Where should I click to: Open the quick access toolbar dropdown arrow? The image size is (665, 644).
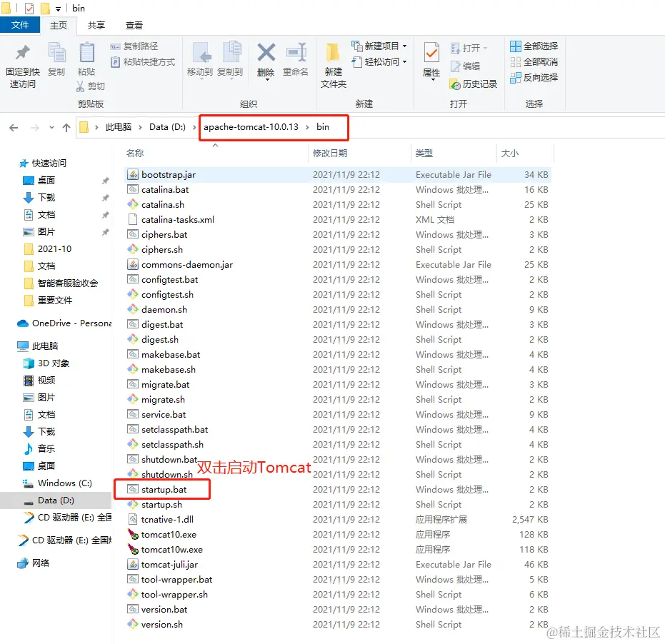58,9
